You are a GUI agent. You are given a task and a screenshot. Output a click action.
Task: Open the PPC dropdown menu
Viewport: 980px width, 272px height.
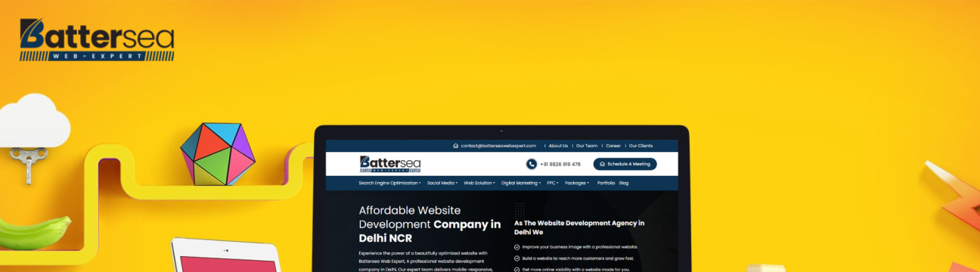coord(553,183)
